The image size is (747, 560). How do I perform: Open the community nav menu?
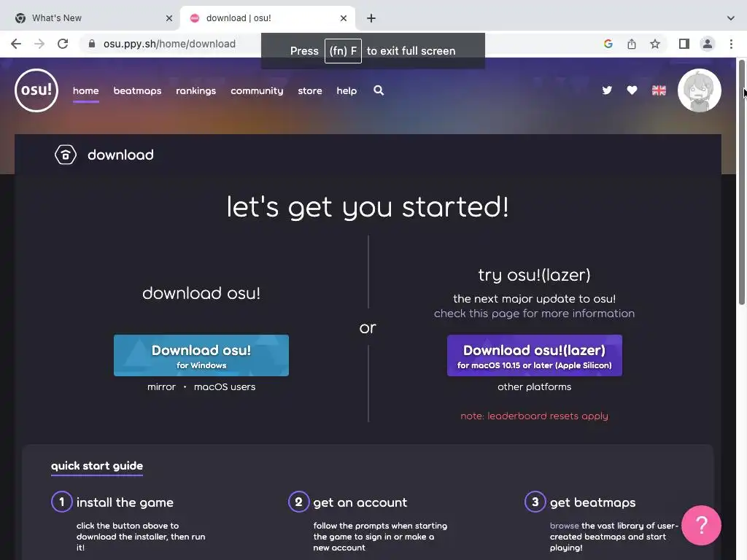[x=257, y=90]
